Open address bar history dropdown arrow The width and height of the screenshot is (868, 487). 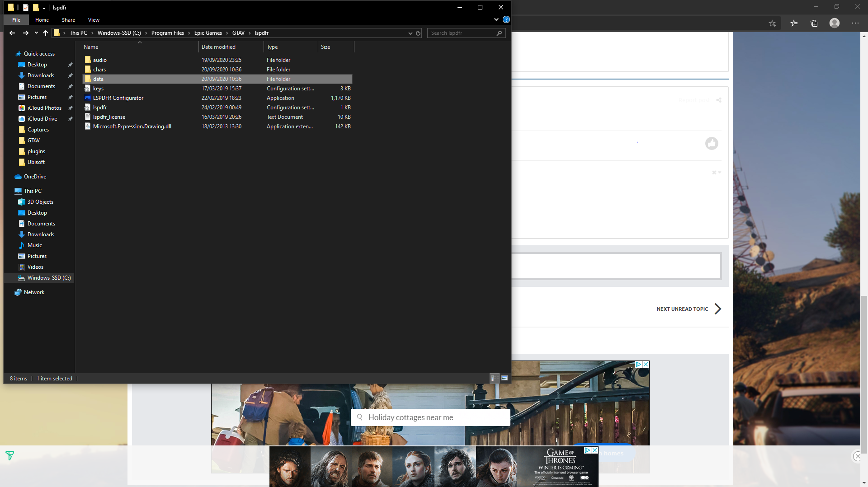tap(410, 33)
